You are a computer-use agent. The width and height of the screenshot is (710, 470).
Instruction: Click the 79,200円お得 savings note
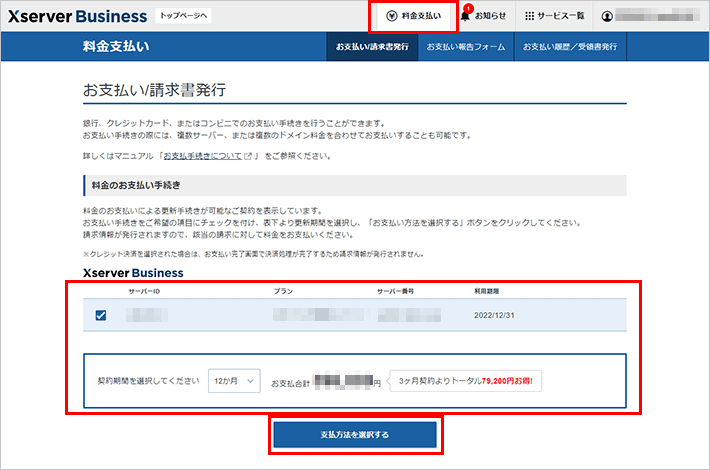click(465, 381)
